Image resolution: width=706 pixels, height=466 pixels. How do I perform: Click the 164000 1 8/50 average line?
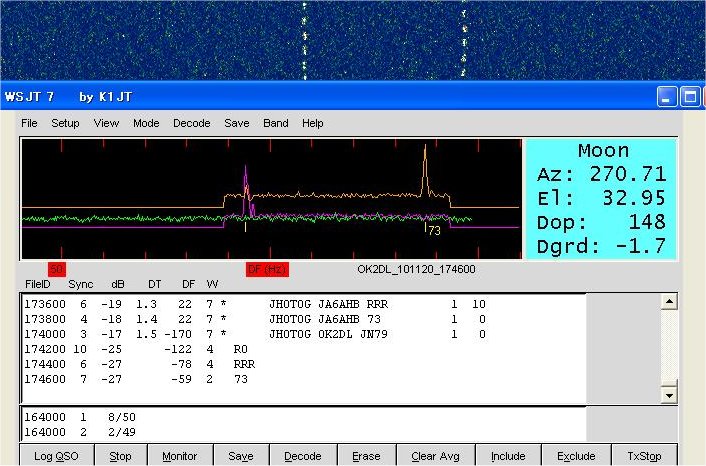click(x=80, y=417)
